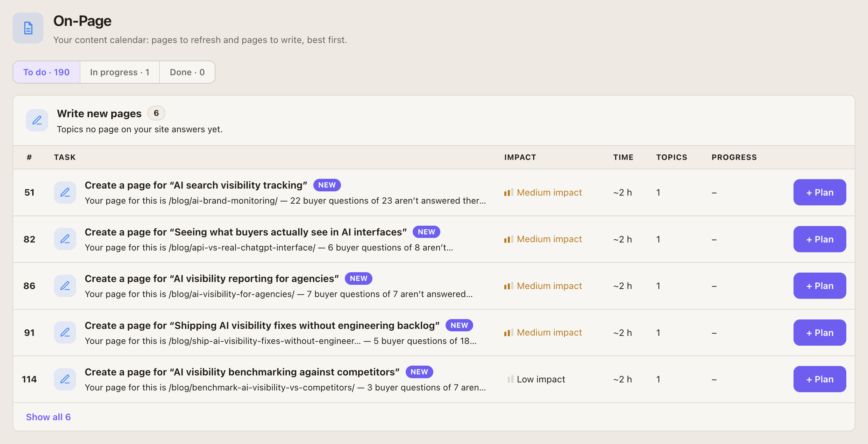Click the pencil icon in row 82
This screenshot has width=868, height=444.
(x=65, y=239)
